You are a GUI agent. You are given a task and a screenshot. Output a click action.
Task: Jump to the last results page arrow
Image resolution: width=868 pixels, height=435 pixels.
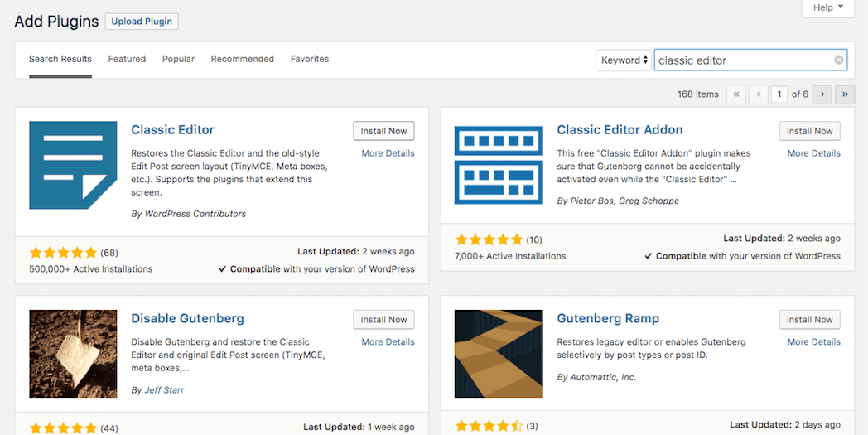point(845,94)
